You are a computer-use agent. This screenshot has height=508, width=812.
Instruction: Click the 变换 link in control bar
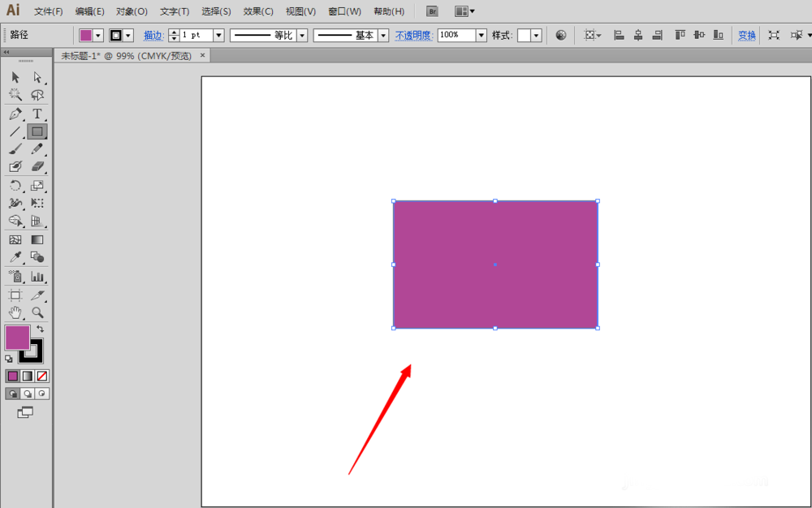click(746, 35)
